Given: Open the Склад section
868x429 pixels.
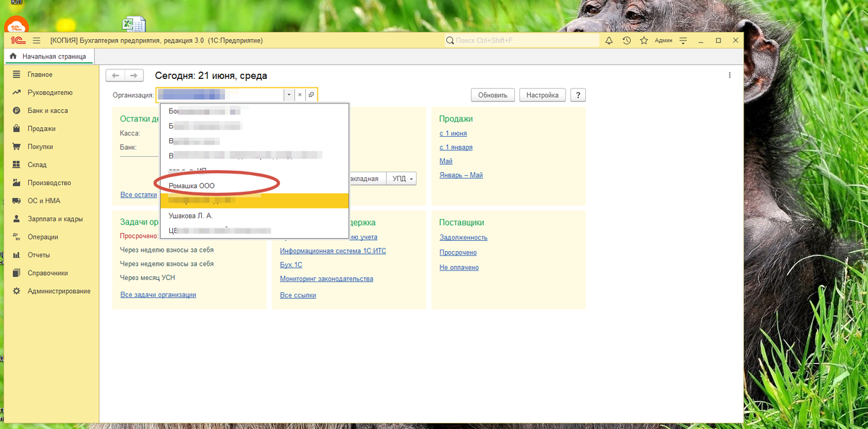Looking at the screenshot, I should pos(37,165).
